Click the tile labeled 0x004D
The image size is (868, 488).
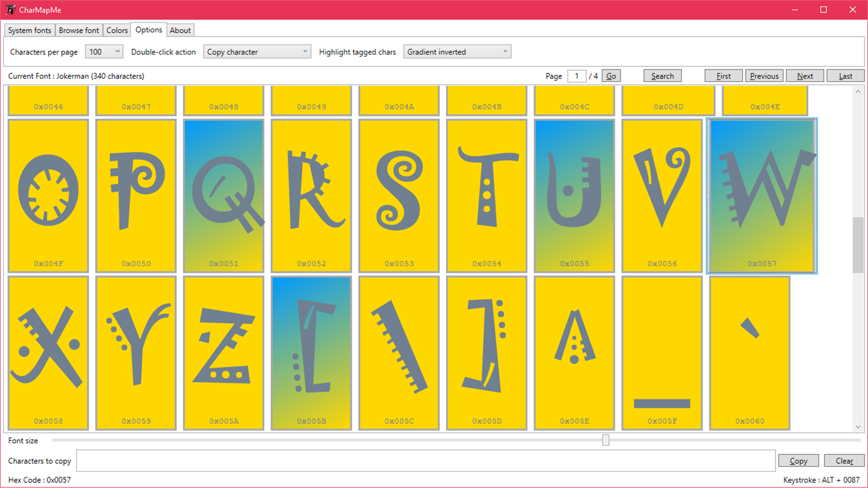(668, 101)
